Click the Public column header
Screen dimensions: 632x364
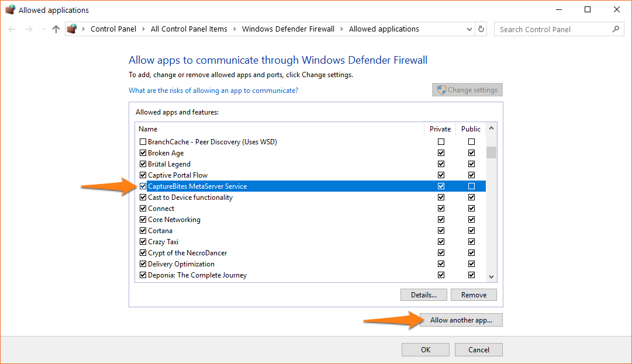pos(471,129)
